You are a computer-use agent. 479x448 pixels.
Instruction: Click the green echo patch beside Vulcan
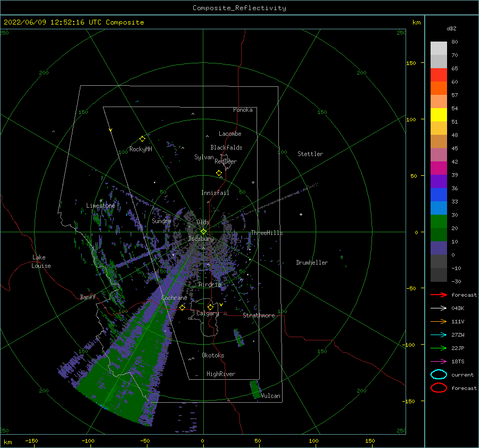tap(255, 389)
